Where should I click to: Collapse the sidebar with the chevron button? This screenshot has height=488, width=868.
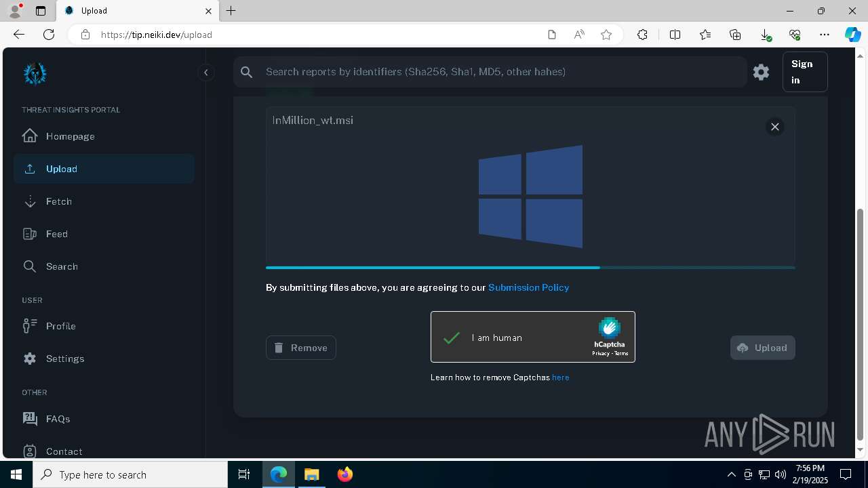coord(205,73)
